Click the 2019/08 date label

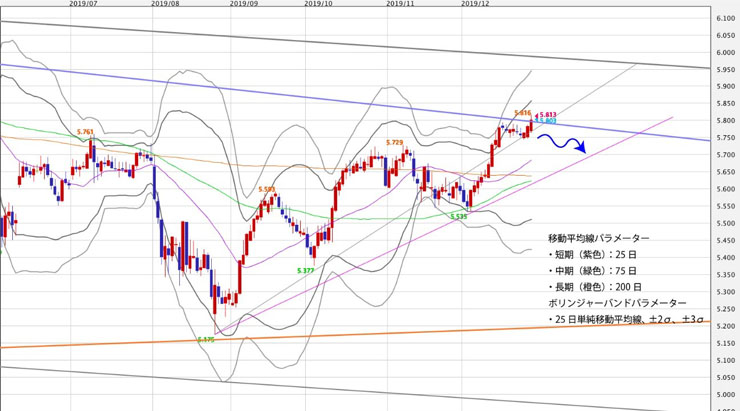(x=165, y=3)
